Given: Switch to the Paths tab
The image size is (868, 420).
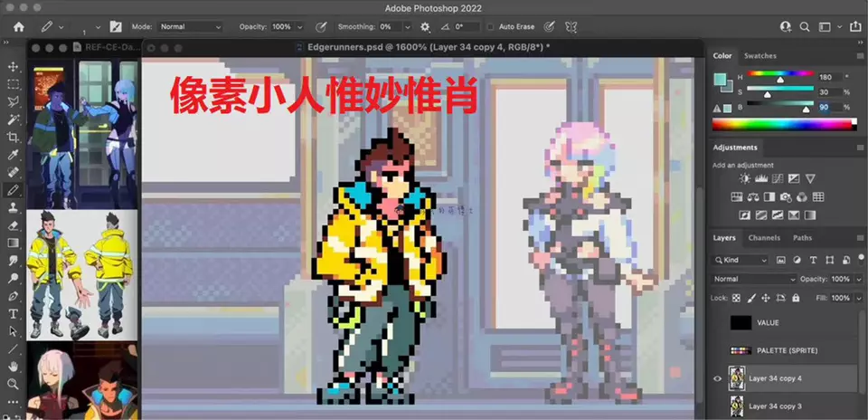Looking at the screenshot, I should 802,238.
